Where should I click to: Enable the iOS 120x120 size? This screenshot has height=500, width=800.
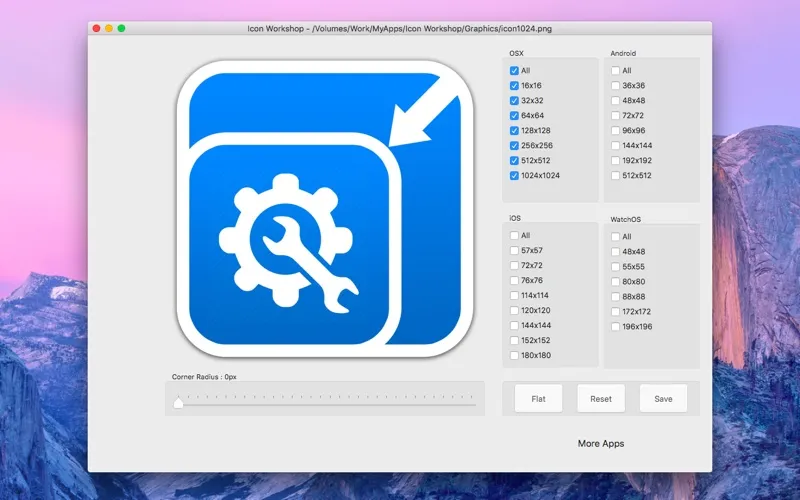click(x=514, y=311)
